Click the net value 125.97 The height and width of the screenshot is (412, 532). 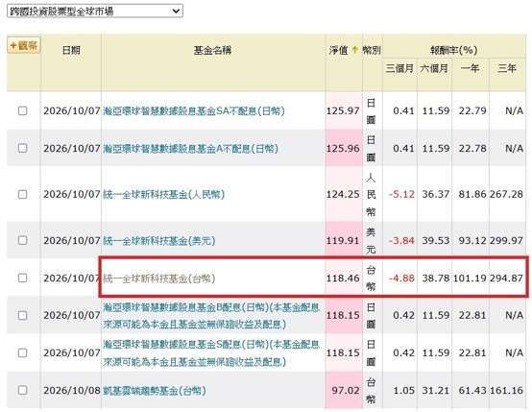coord(343,110)
